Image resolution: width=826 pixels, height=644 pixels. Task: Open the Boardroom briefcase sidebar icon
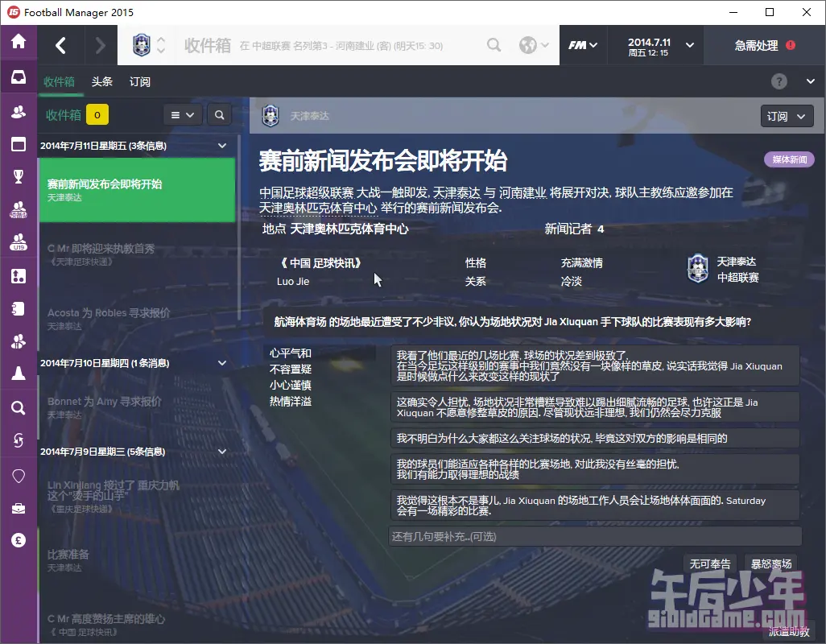pyautogui.click(x=19, y=508)
